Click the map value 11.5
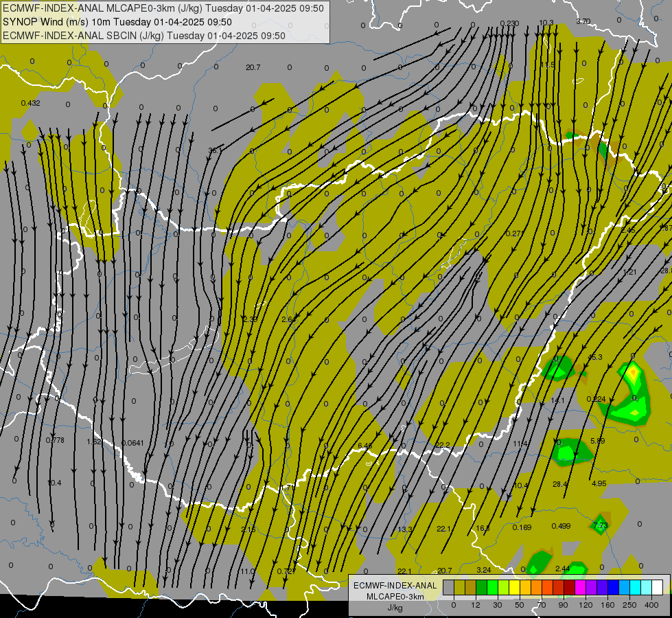Screen dimensions: 672x618 [x=547, y=65]
